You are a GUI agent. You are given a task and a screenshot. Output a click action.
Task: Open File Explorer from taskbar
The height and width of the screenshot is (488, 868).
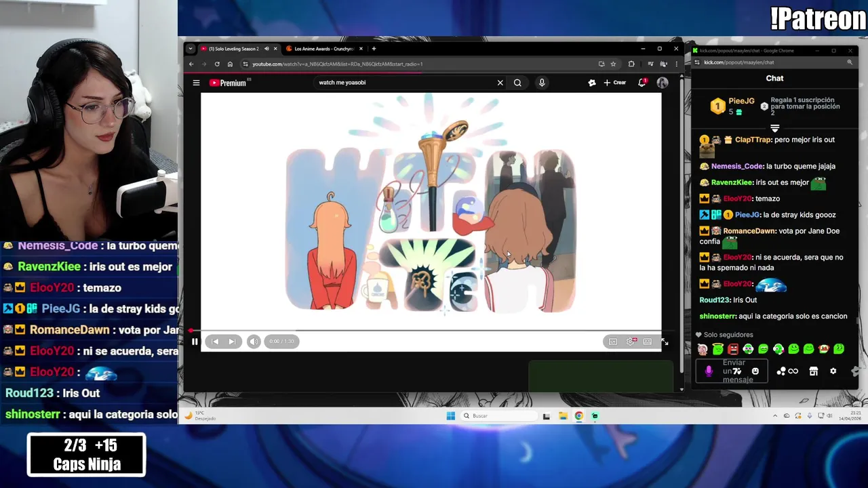tap(563, 416)
